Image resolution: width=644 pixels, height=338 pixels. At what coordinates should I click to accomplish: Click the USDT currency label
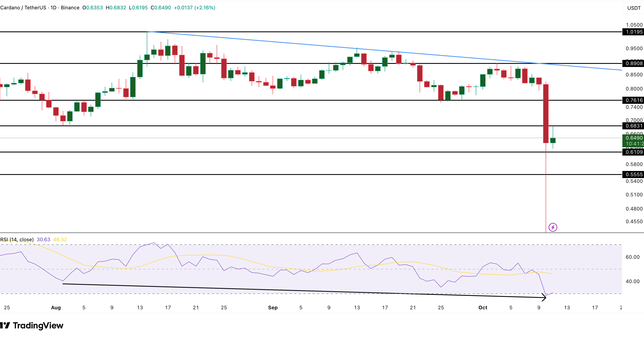[x=634, y=8]
